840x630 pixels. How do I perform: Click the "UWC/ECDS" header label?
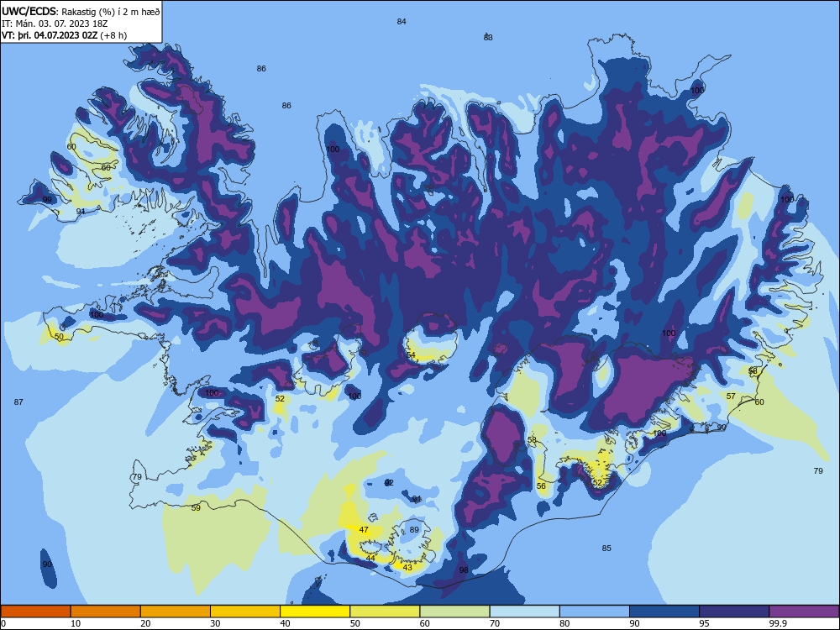(29, 12)
